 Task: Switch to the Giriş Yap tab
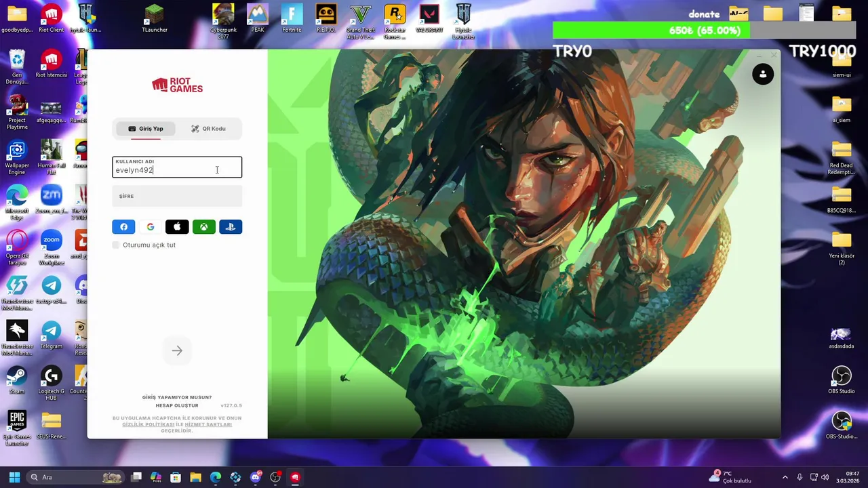point(146,129)
